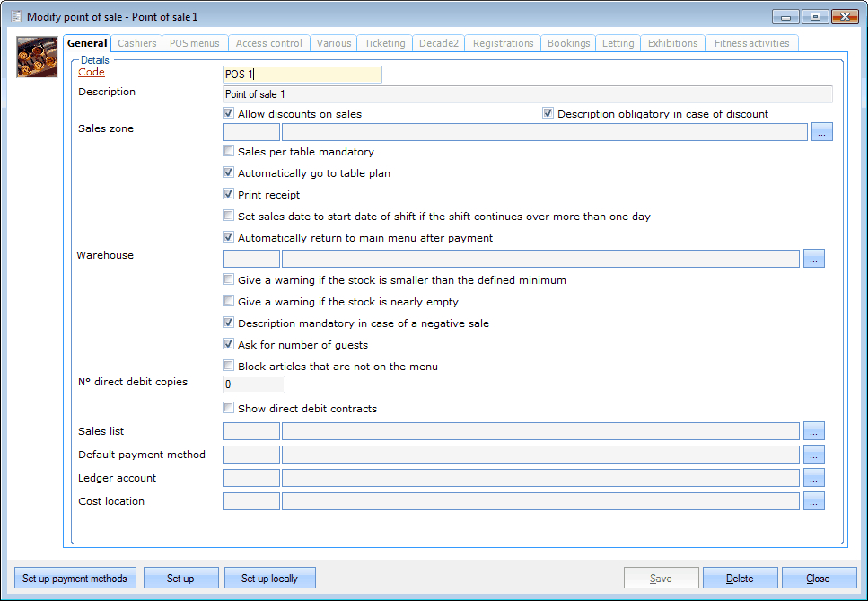
Task: Open Sales list lookup browse button
Action: point(813,431)
